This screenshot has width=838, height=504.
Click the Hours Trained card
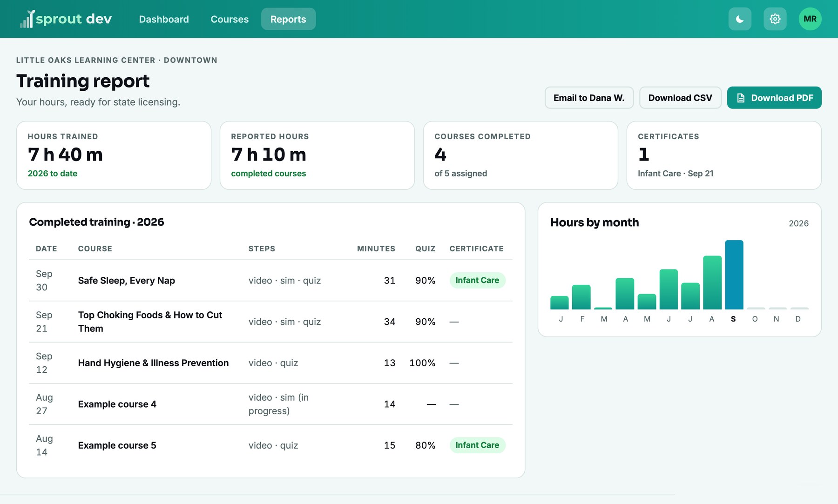pyautogui.click(x=114, y=155)
